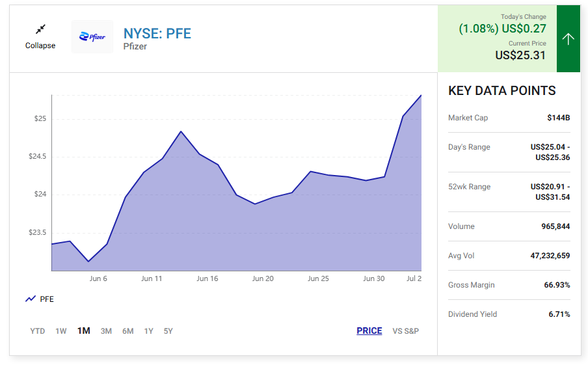Click the Jul 2 axis label
588x365 pixels.
pos(414,278)
